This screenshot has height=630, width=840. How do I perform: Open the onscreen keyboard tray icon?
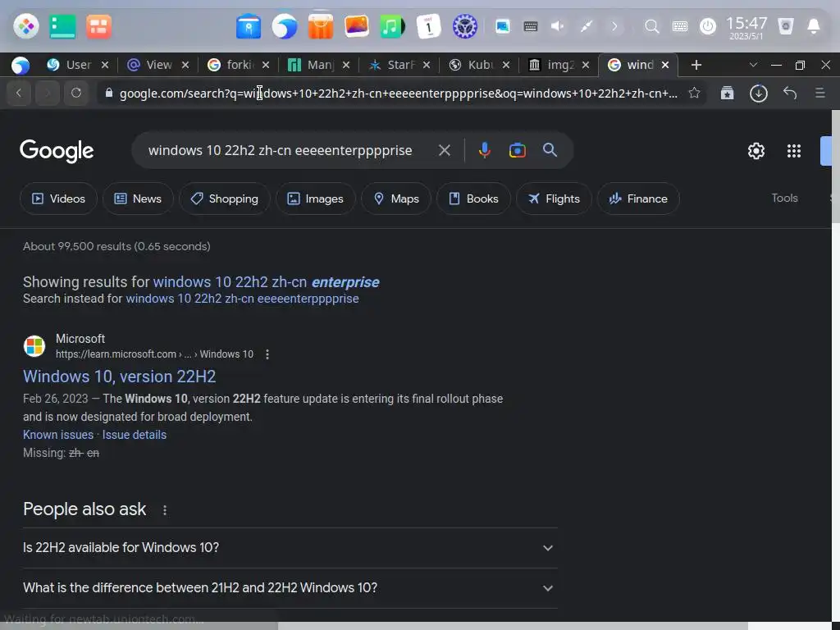tap(680, 26)
